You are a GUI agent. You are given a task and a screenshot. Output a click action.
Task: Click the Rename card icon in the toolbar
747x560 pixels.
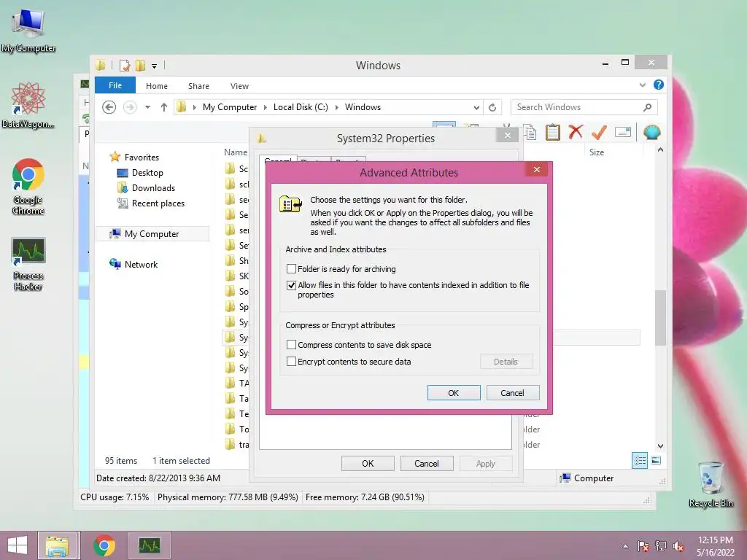pos(623,132)
